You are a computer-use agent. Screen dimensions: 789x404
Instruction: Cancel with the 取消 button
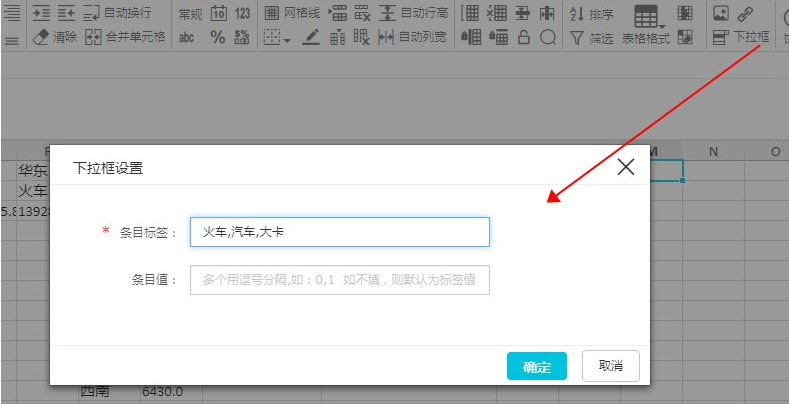[x=611, y=366]
